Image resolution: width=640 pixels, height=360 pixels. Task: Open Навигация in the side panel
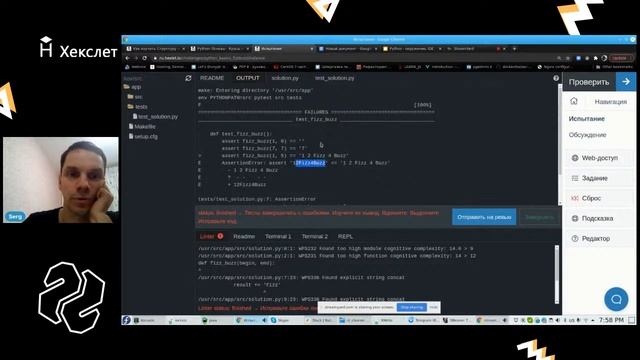610,102
